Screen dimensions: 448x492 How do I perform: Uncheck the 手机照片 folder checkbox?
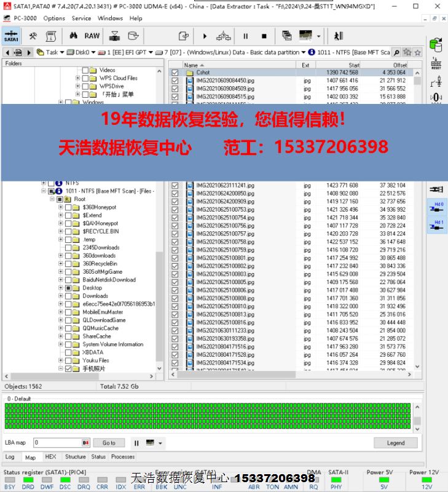tap(68, 368)
